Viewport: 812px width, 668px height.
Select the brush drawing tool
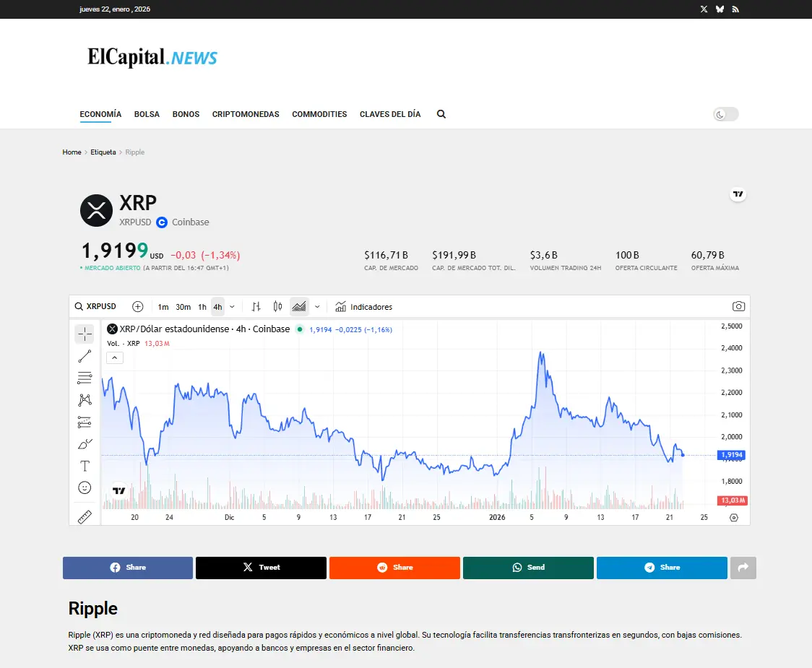point(85,443)
